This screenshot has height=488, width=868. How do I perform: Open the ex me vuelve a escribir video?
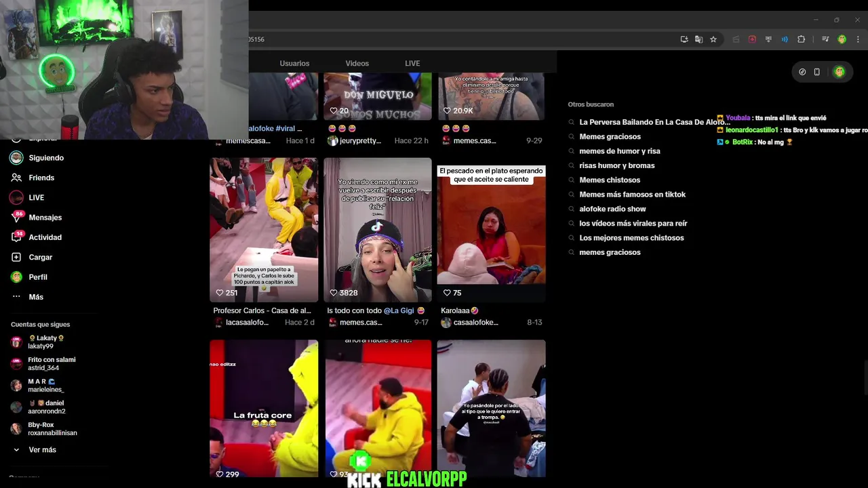point(378,230)
